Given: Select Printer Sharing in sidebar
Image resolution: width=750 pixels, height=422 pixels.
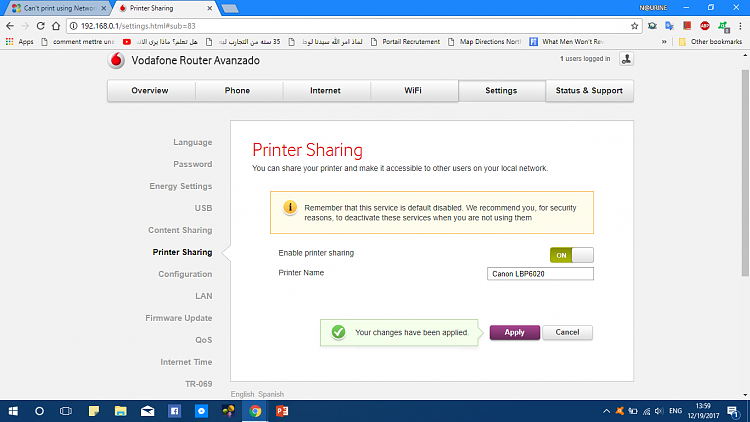Looking at the screenshot, I should click(182, 252).
